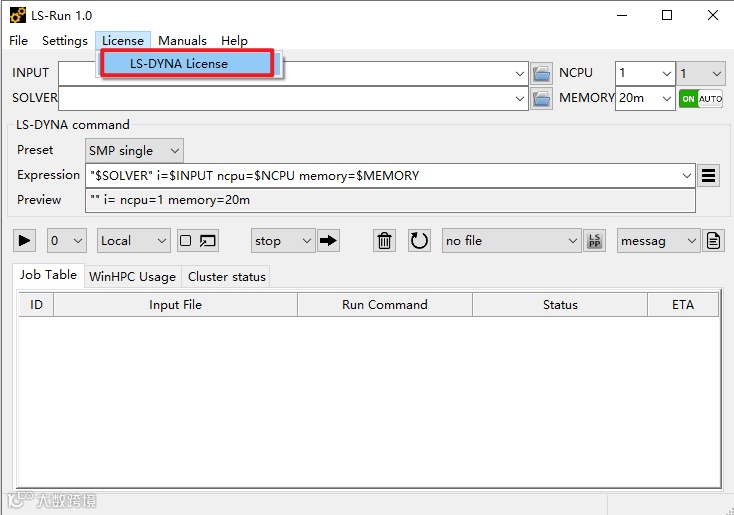Open LS-PrePost with the LSPP icon
Viewport: 734px width, 515px height.
pos(595,241)
